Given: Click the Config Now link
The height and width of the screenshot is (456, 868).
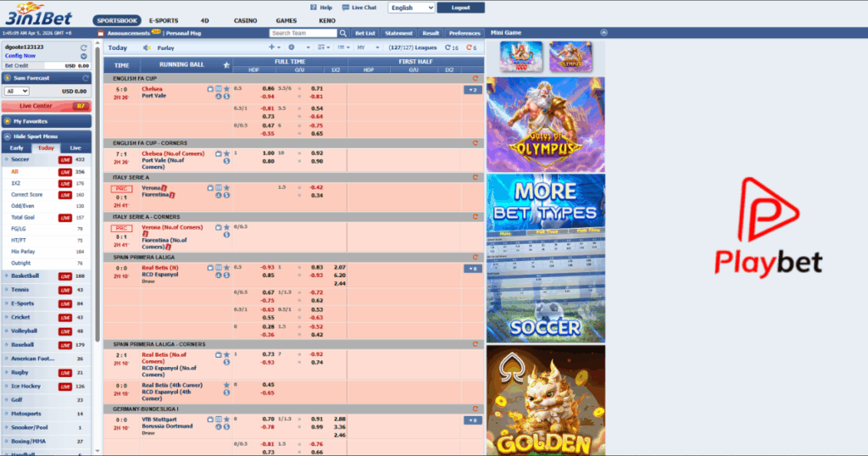Looking at the screenshot, I should [x=20, y=56].
